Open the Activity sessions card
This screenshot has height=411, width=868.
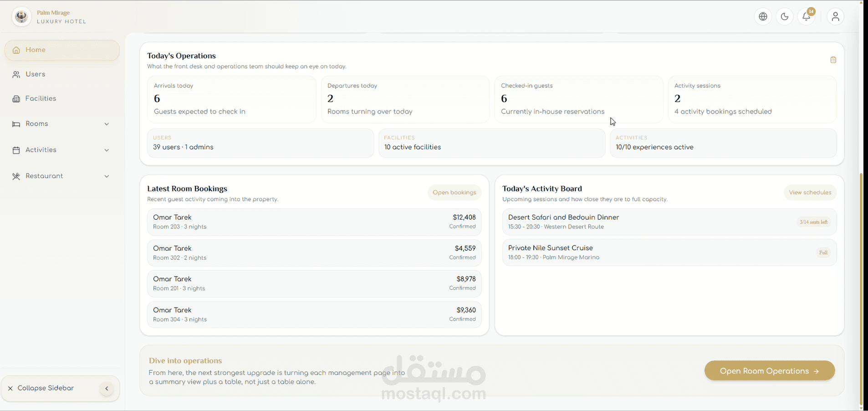pyautogui.click(x=752, y=99)
